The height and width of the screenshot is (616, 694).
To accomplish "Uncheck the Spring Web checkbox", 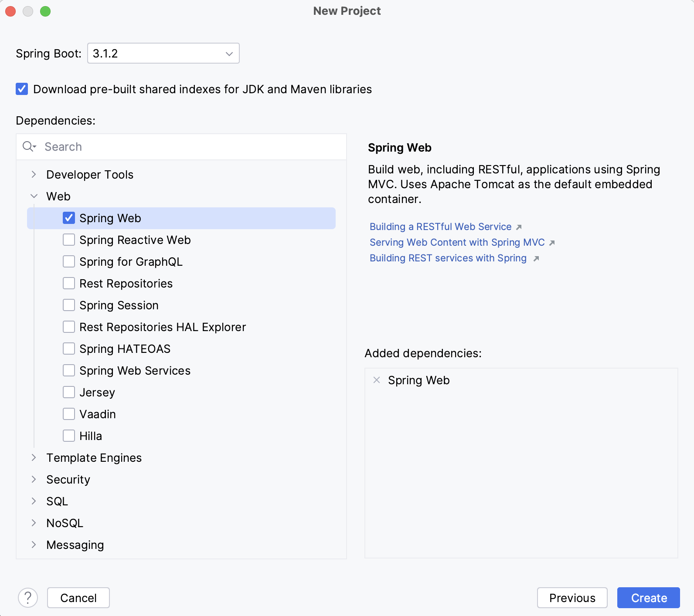I will click(69, 218).
